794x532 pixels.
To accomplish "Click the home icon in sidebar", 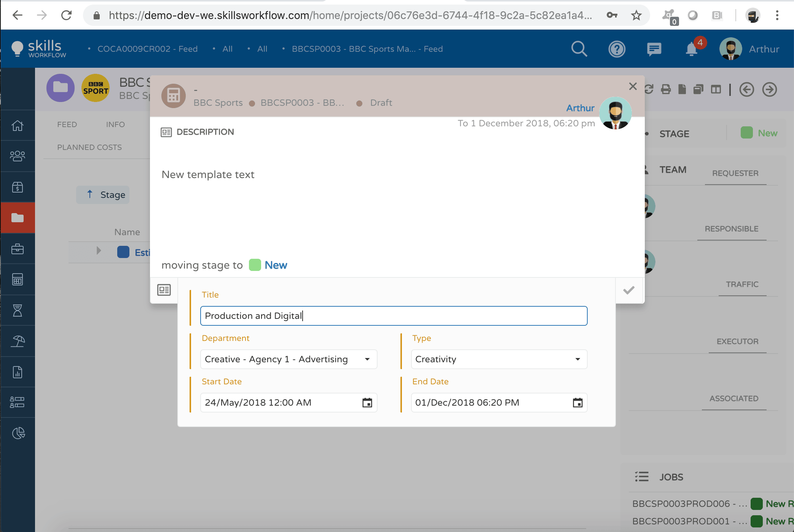I will [x=18, y=125].
